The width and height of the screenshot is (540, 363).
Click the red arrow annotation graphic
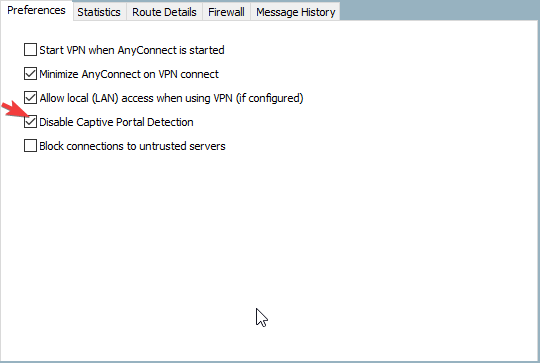16,110
